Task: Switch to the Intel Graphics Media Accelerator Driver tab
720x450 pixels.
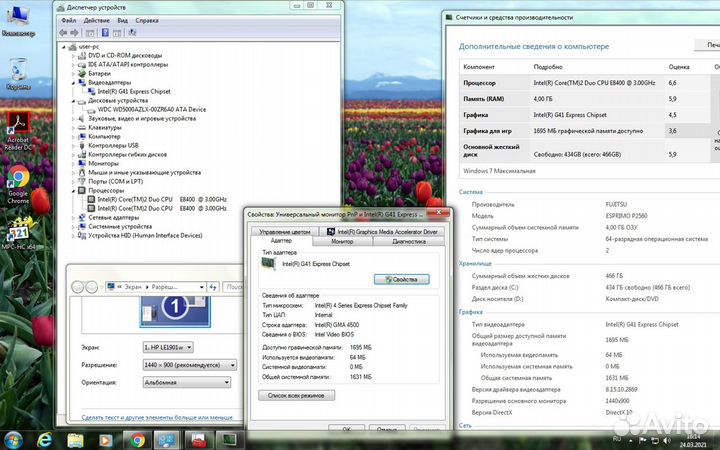Action: point(382,231)
